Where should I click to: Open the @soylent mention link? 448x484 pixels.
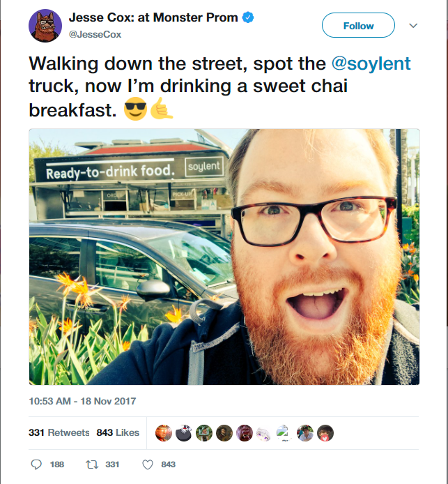371,64
